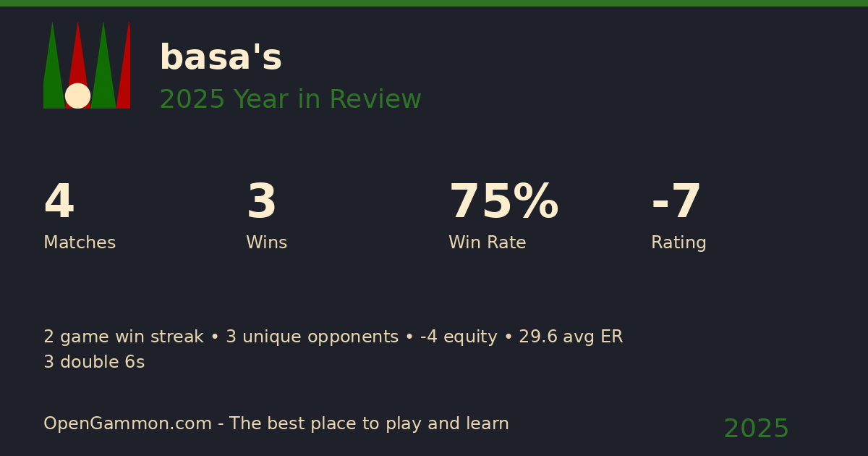Click the white checker in the logo
This screenshot has height=456, width=868.
coord(77,96)
